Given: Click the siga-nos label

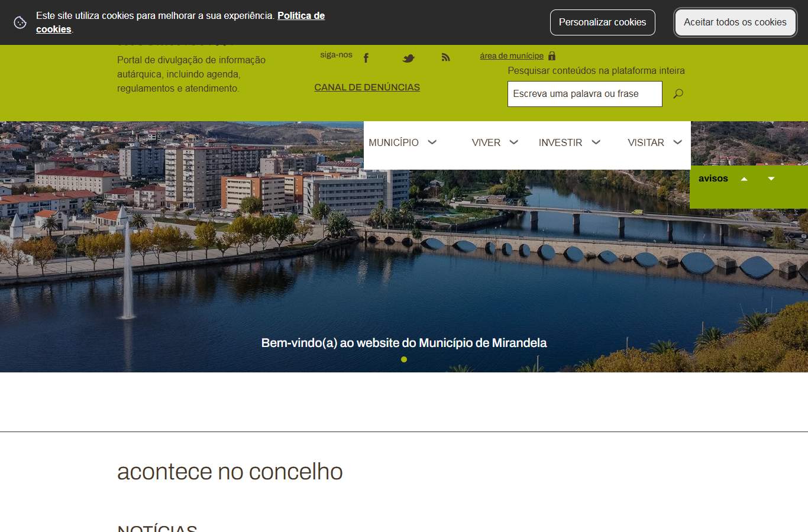Looking at the screenshot, I should [336, 55].
